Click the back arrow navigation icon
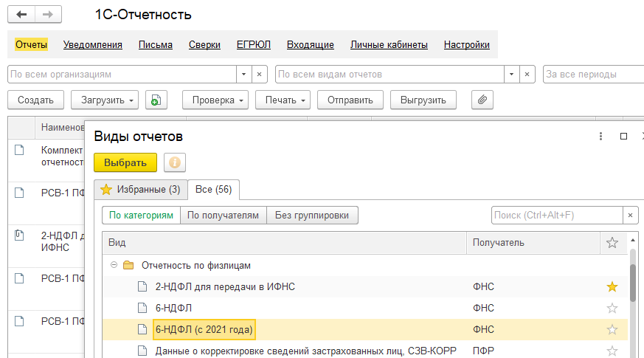The image size is (644, 358). (x=21, y=14)
